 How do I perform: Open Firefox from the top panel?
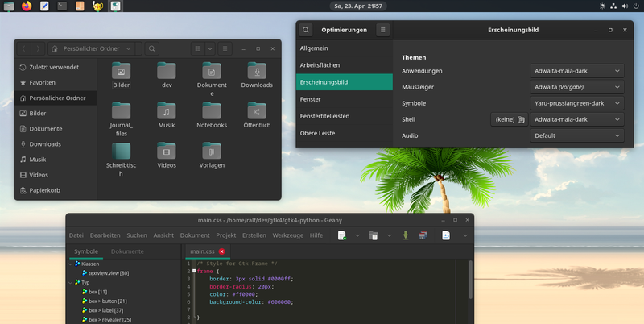27,6
